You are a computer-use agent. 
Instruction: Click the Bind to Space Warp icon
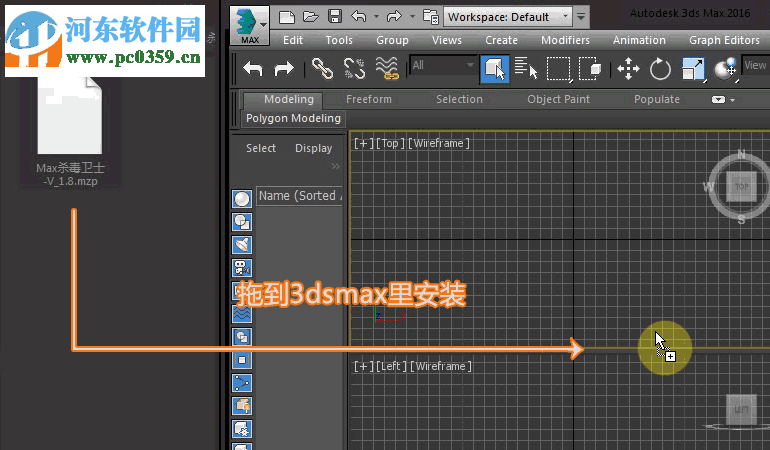pos(387,68)
